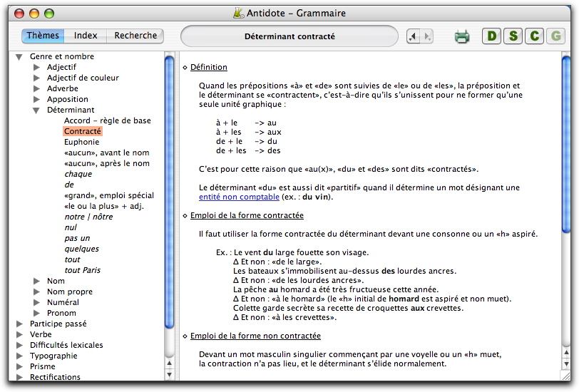
Task: Select the quelques item
Action: tap(81, 249)
